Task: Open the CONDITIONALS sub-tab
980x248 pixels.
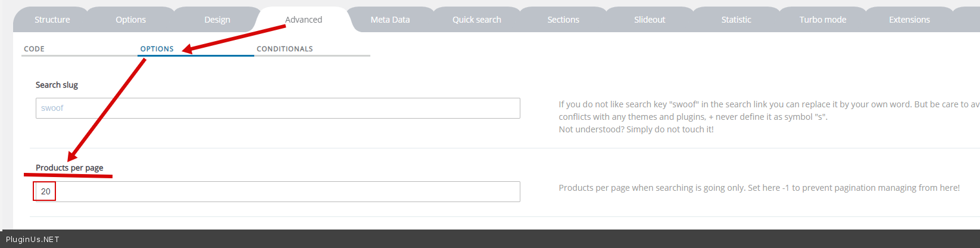Action: click(x=285, y=49)
